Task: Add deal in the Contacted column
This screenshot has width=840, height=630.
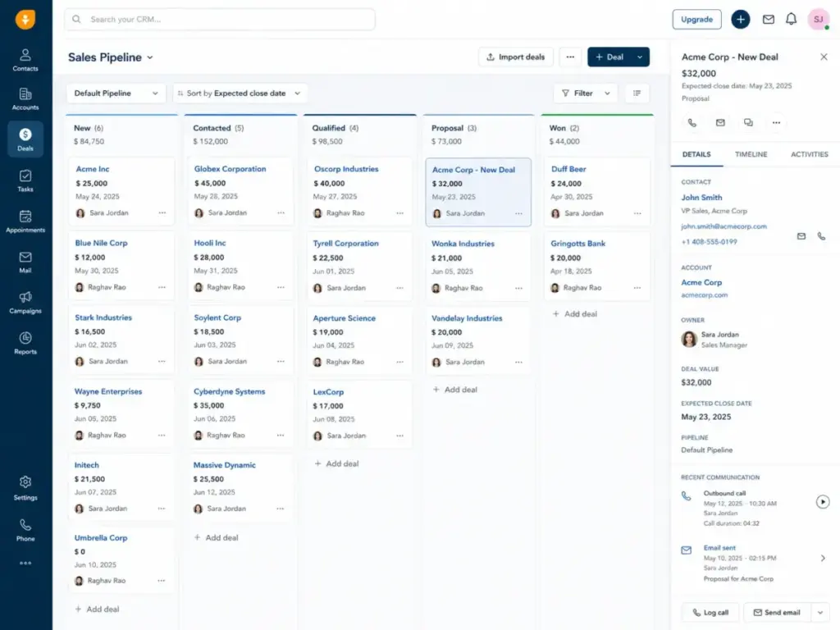Action: (216, 537)
